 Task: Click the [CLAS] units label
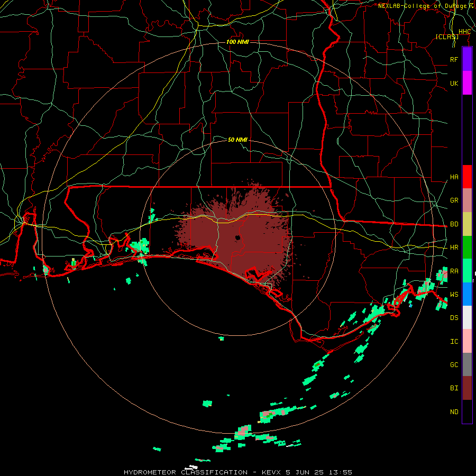447,37
